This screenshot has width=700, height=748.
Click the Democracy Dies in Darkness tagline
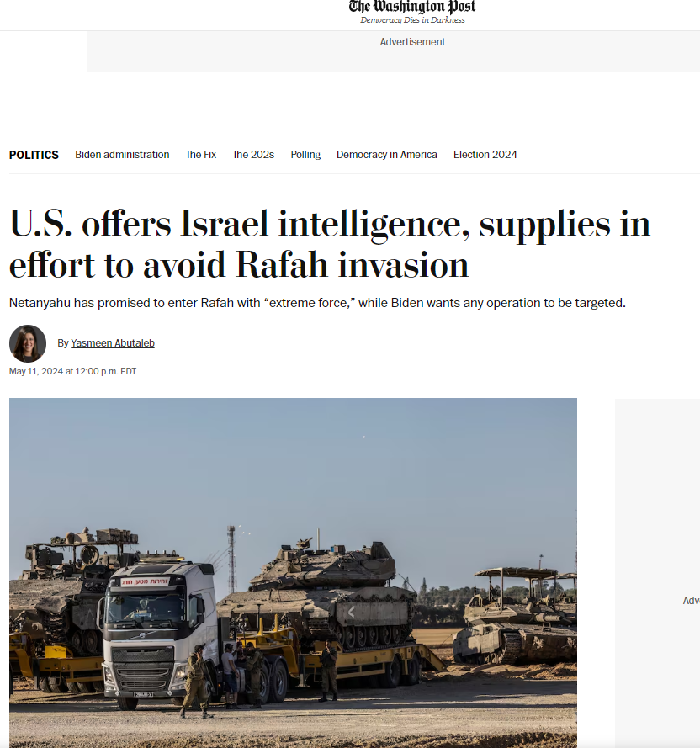click(x=412, y=20)
